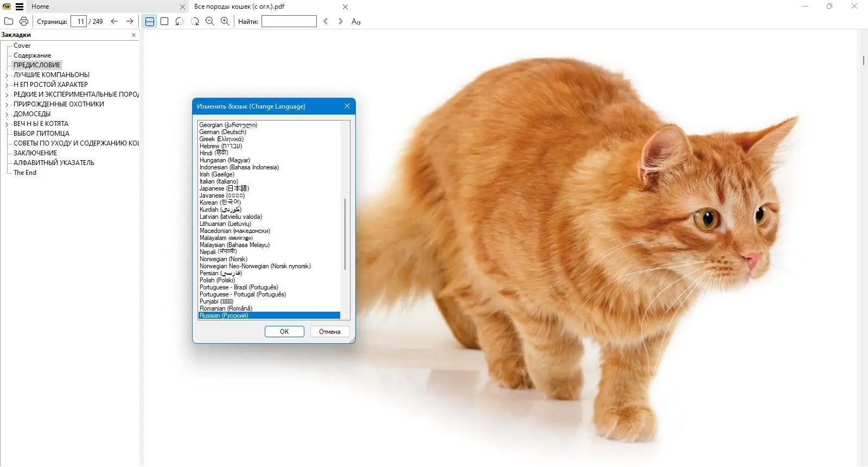Select Malaysian (Bahasa Melayu) language
Screen dimensions: 868x467
[234, 245]
